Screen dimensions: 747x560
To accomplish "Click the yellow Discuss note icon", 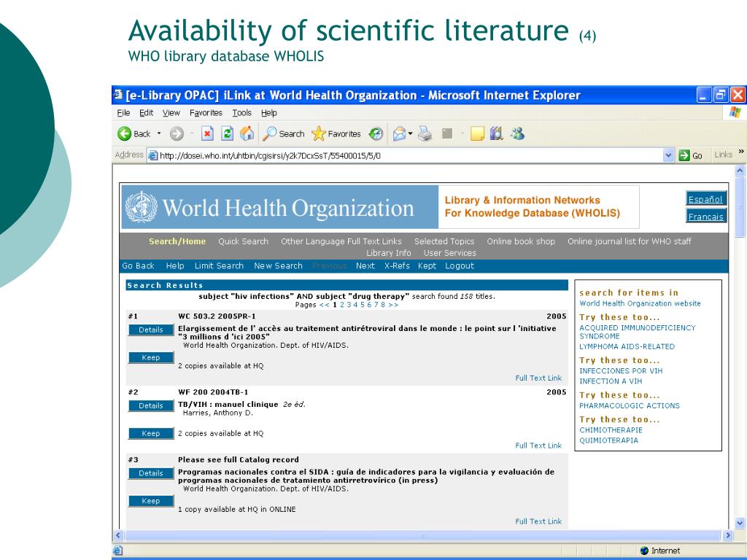I will pos(477,134).
